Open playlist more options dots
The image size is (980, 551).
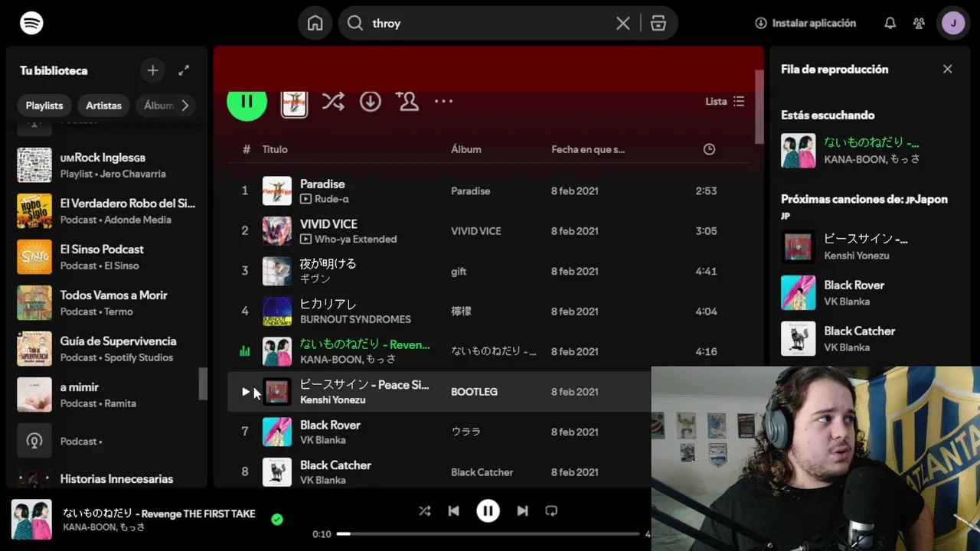click(444, 101)
